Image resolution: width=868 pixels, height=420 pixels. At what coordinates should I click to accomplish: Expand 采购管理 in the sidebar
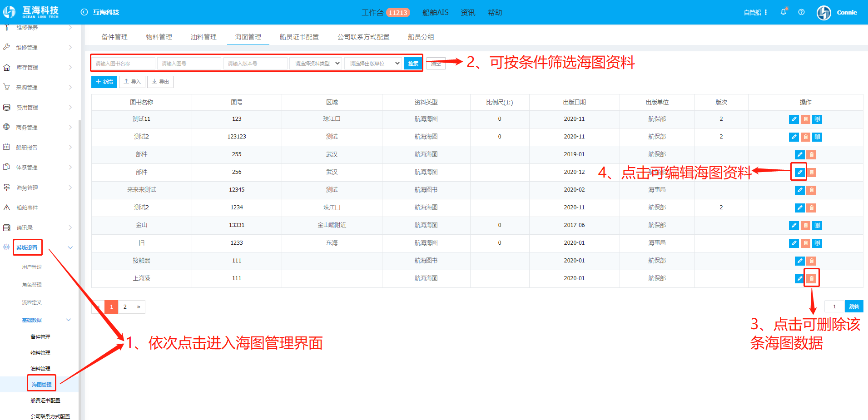pyautogui.click(x=70, y=87)
